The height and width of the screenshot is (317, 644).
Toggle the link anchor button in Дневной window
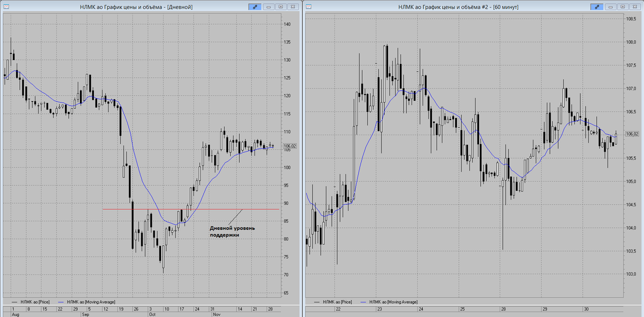point(254,7)
